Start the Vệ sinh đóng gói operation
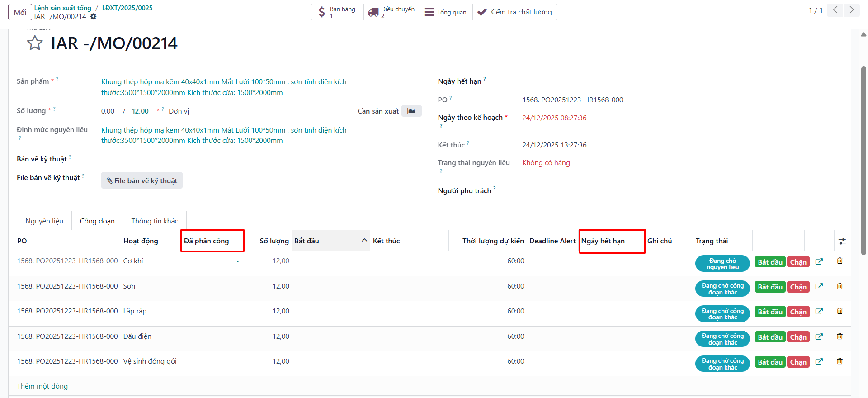This screenshot has height=398, width=868. pyautogui.click(x=770, y=362)
